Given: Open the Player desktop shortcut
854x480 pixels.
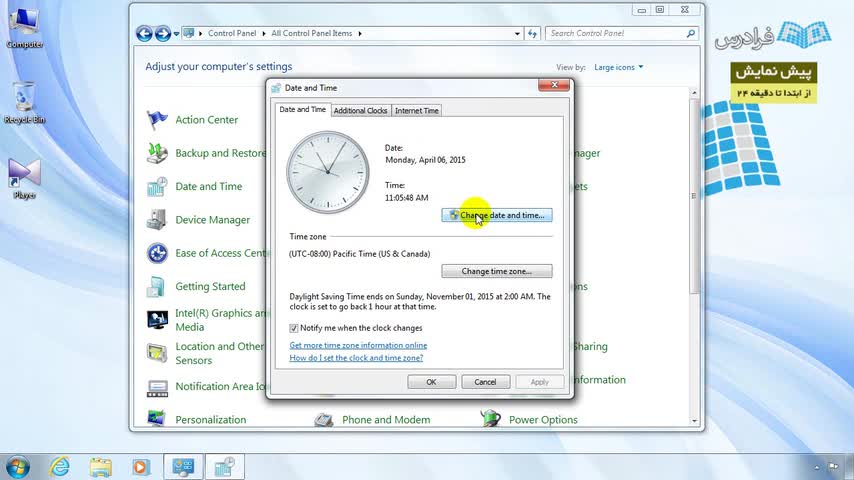Looking at the screenshot, I should (x=25, y=179).
